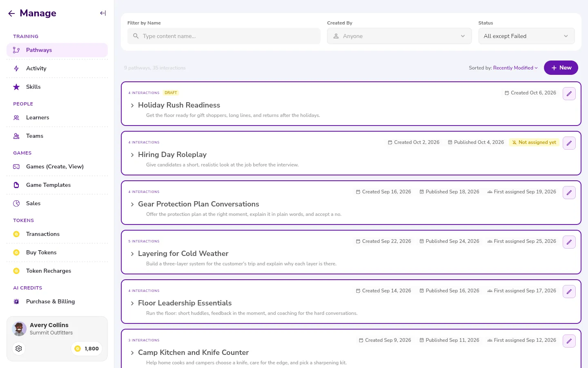
Task: Edit the Camp Kitchen and Knife Counter pathway
Action: (569, 341)
